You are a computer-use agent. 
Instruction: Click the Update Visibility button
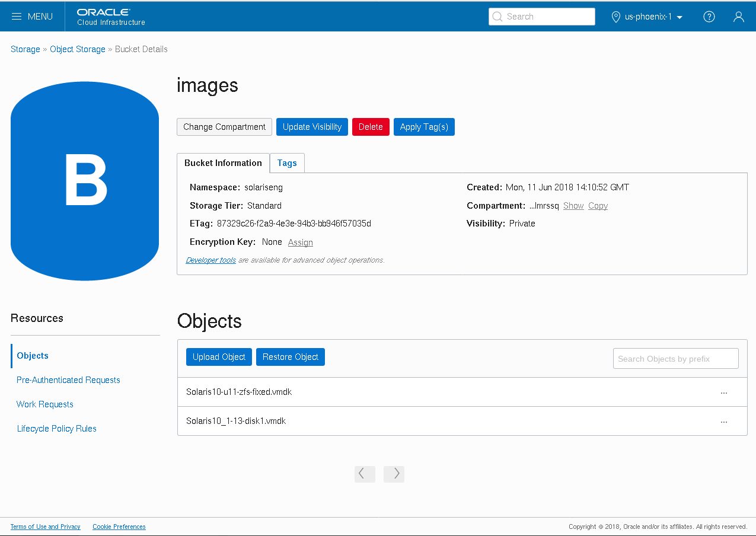coord(312,127)
